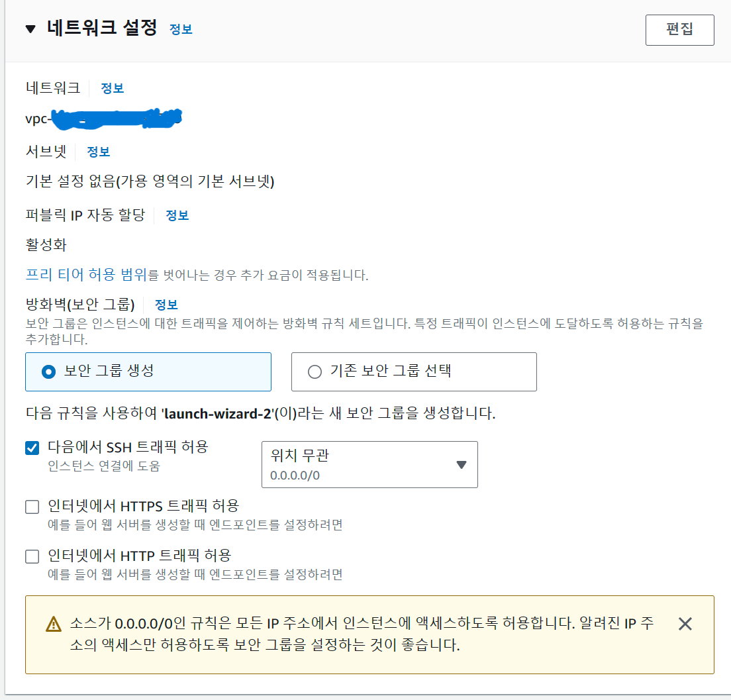Screen dimensions: 731x700
Task: Enable 인터넷에서 HTTP 트래픽 허용
Action: tap(31, 556)
